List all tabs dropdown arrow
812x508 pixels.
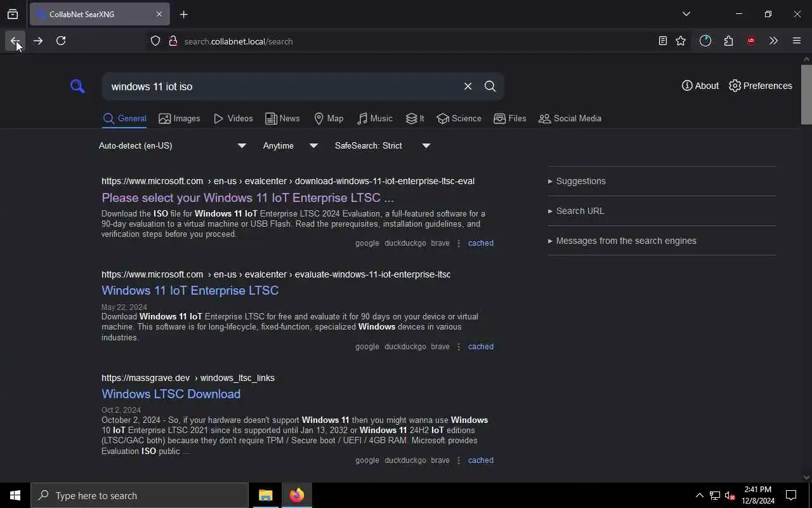[686, 14]
